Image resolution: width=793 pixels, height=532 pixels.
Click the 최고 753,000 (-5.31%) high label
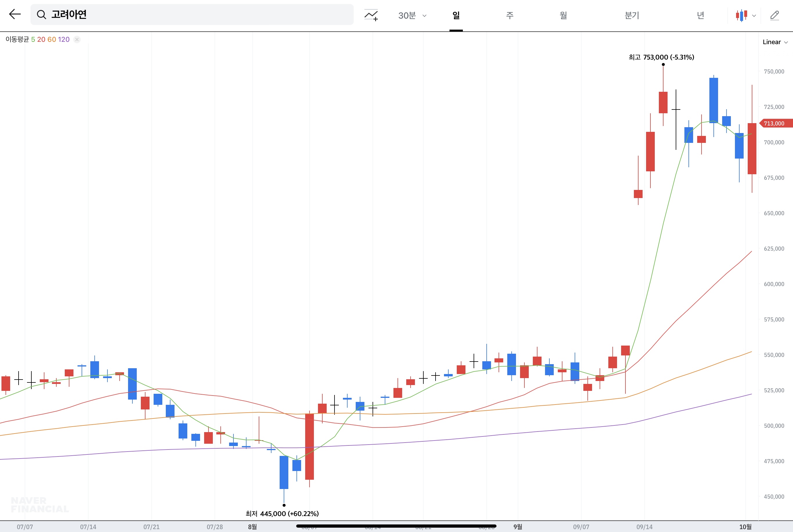click(661, 57)
